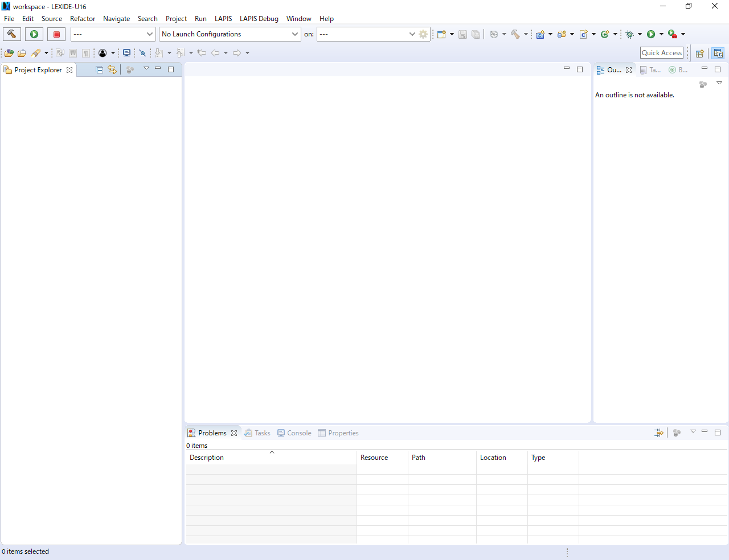The height and width of the screenshot is (560, 729).
Task: Click the red Stop launch button
Action: click(56, 34)
